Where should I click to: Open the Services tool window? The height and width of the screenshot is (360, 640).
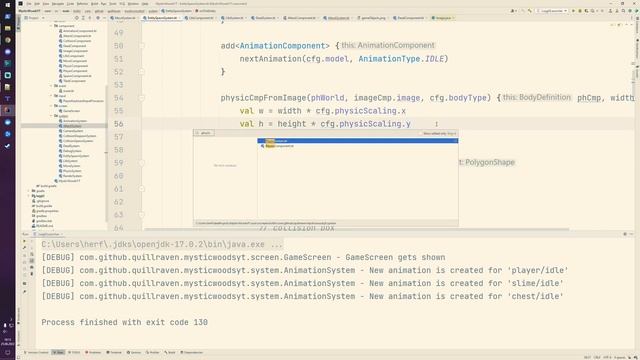134,352
